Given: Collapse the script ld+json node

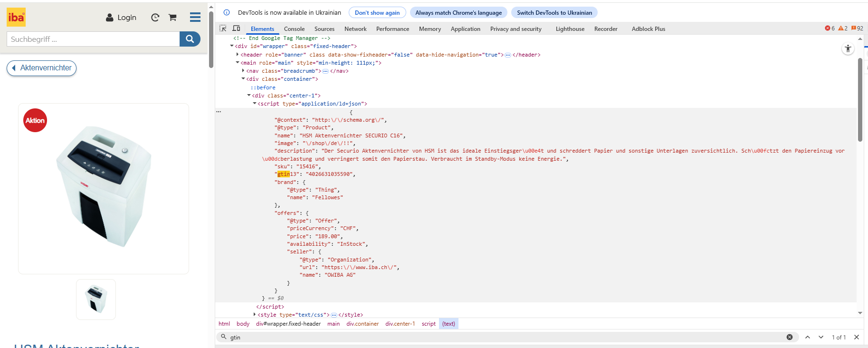Looking at the screenshot, I should click(x=255, y=104).
